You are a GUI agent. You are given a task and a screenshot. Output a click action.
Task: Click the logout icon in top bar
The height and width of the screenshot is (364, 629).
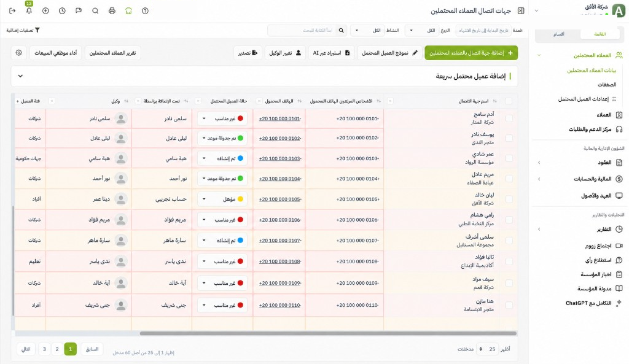(x=12, y=11)
